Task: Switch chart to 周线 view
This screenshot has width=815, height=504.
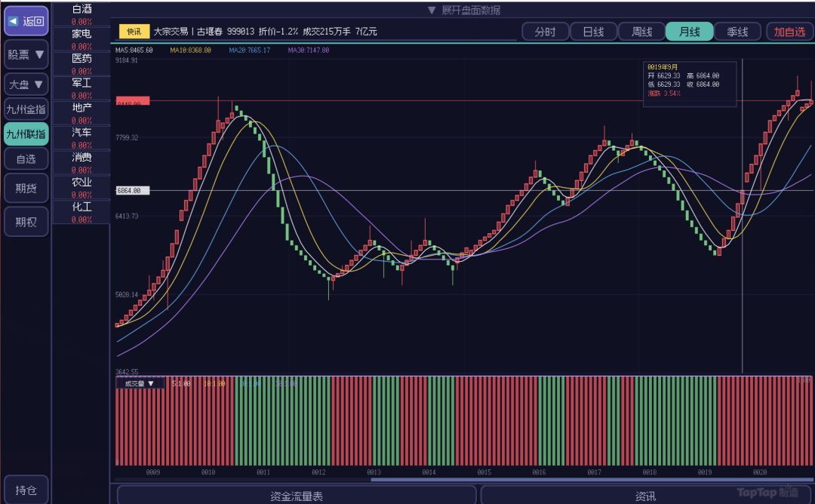Action: pyautogui.click(x=642, y=32)
